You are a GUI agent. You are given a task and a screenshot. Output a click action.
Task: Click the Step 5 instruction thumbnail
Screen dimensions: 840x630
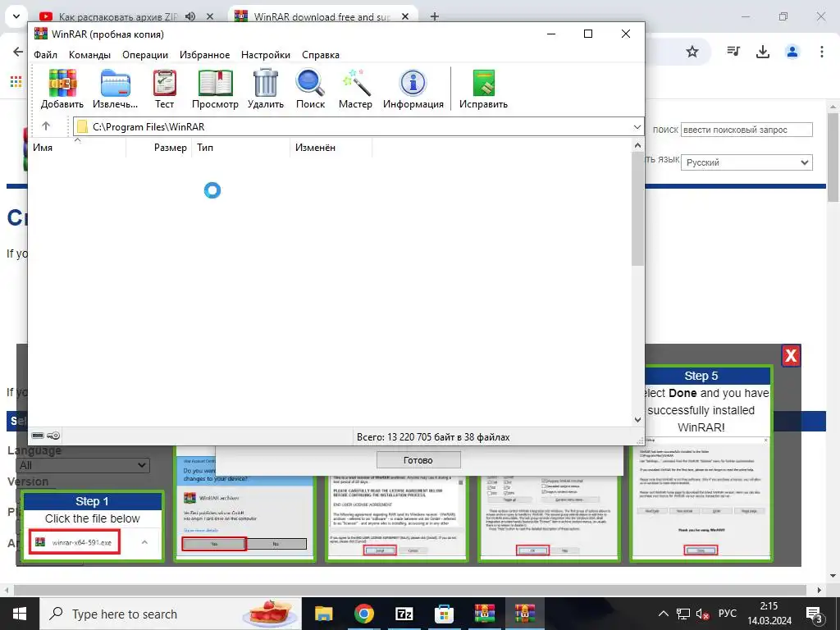(701, 463)
